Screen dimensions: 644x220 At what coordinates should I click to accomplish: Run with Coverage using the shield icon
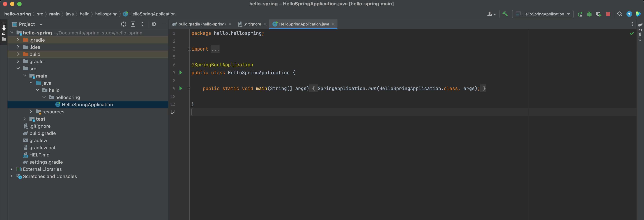pyautogui.click(x=599, y=14)
